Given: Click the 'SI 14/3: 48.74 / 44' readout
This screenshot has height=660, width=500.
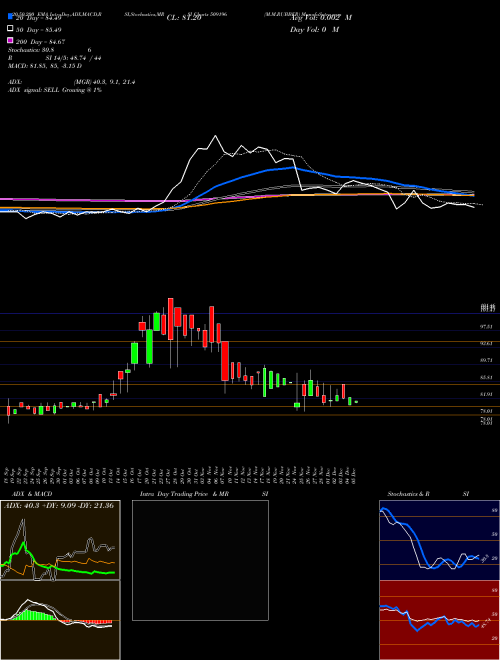Looking at the screenshot, I should tap(73, 59).
